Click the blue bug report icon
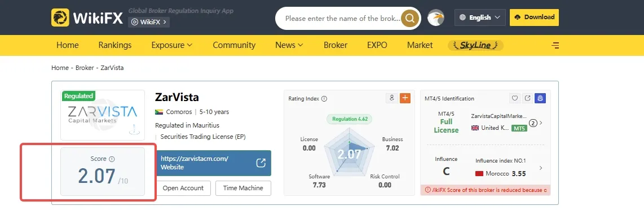This screenshot has width=644, height=210. click(540, 98)
